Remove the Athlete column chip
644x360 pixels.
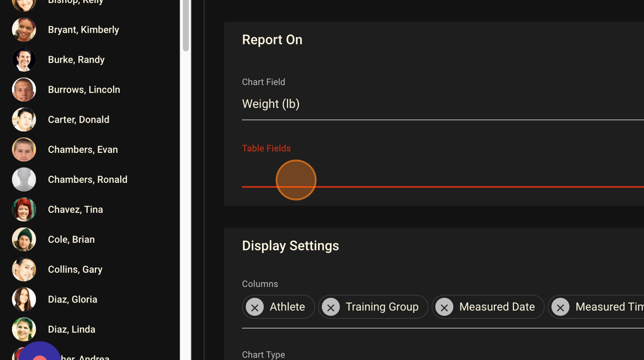click(254, 307)
